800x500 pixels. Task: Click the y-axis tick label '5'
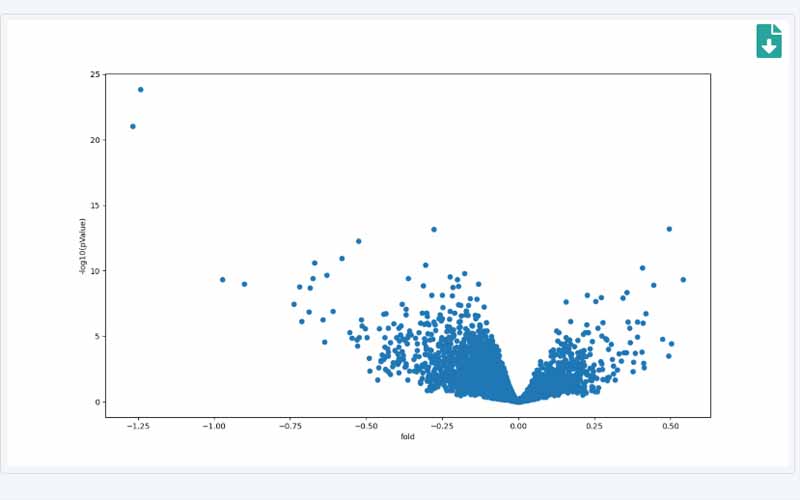pos(97,337)
